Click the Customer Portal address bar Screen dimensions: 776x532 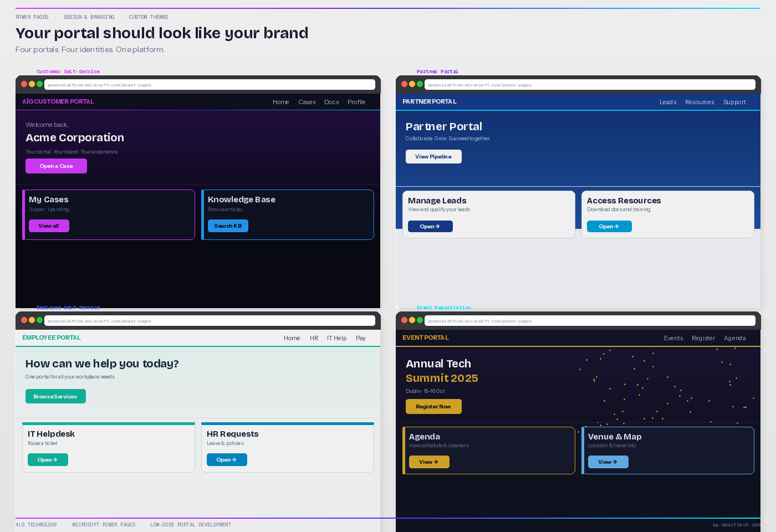(211, 84)
